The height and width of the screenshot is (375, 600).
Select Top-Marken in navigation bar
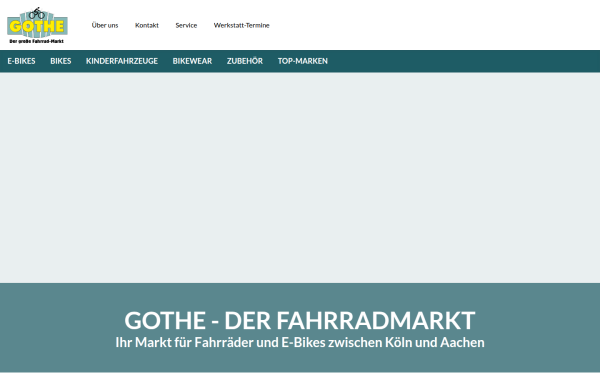coord(303,61)
